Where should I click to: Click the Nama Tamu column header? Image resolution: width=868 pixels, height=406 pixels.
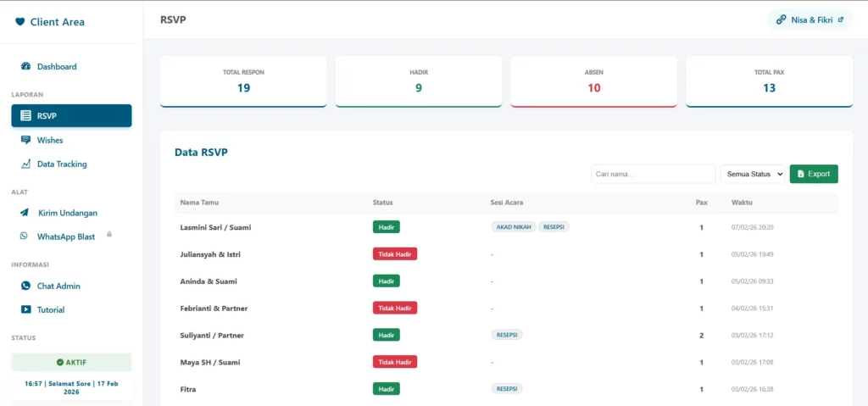(x=199, y=203)
